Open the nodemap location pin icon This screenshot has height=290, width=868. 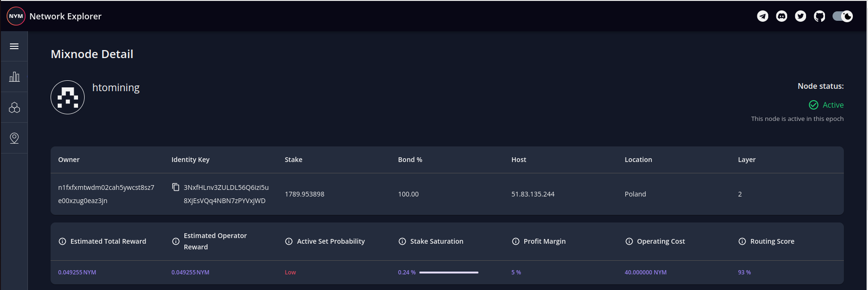click(x=14, y=138)
